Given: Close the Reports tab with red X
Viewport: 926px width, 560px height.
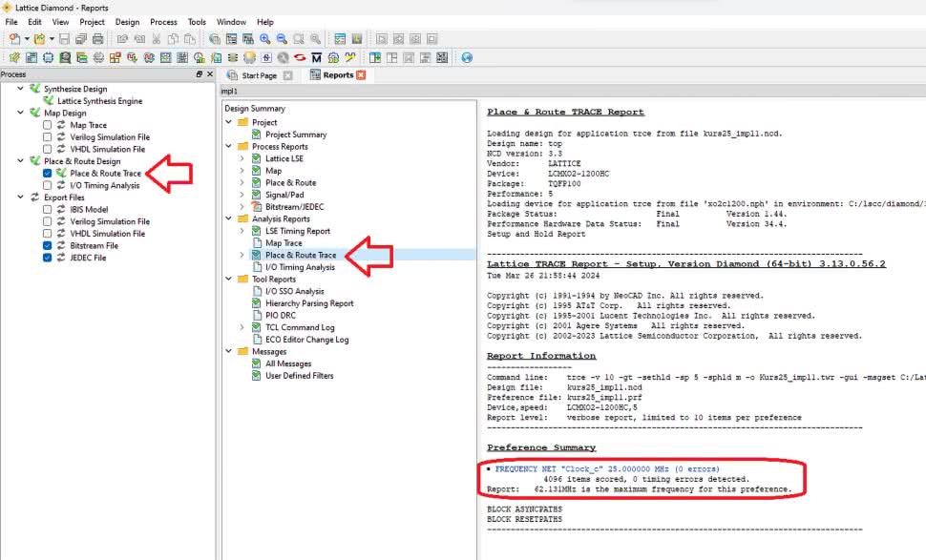Looking at the screenshot, I should click(x=361, y=75).
